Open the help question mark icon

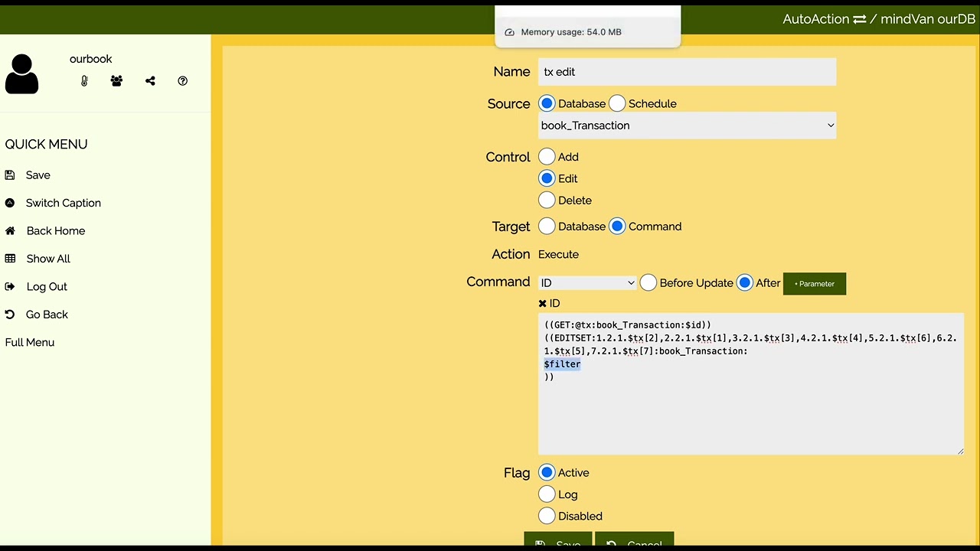click(182, 81)
